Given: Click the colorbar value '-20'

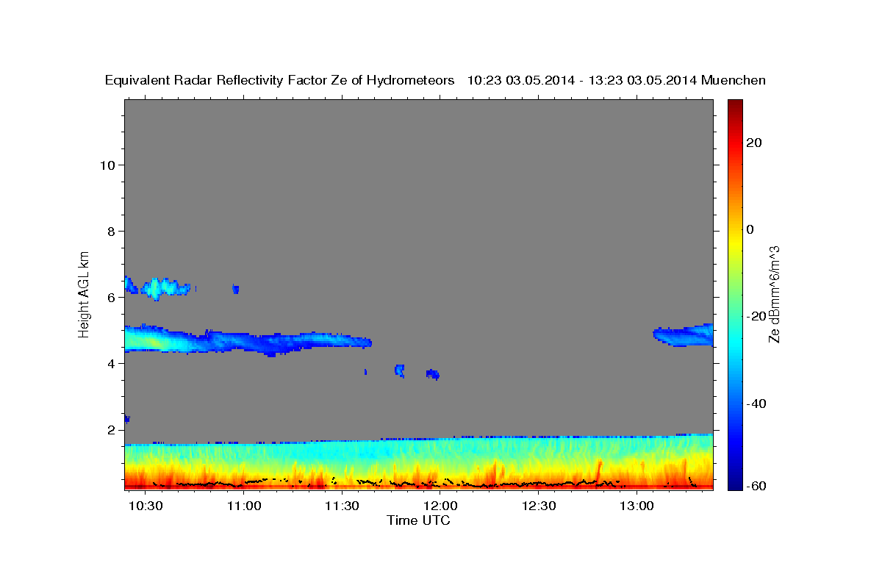Looking at the screenshot, I should (x=756, y=316).
